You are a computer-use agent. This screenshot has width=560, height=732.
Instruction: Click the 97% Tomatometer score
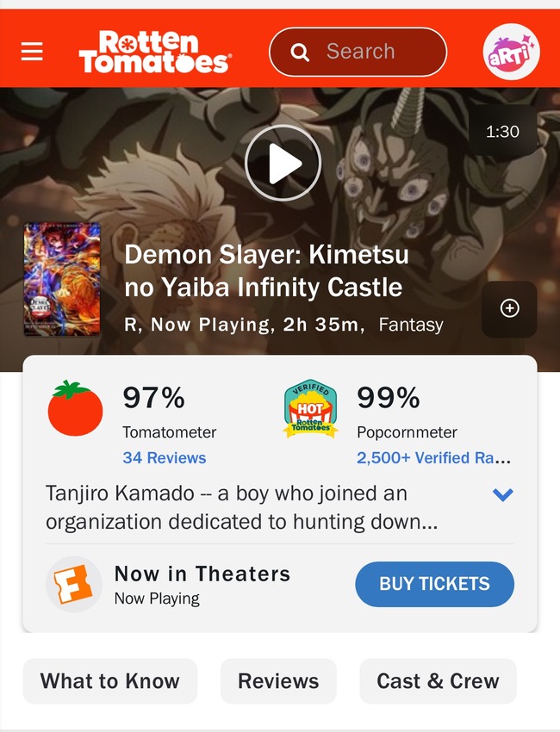coord(154,398)
